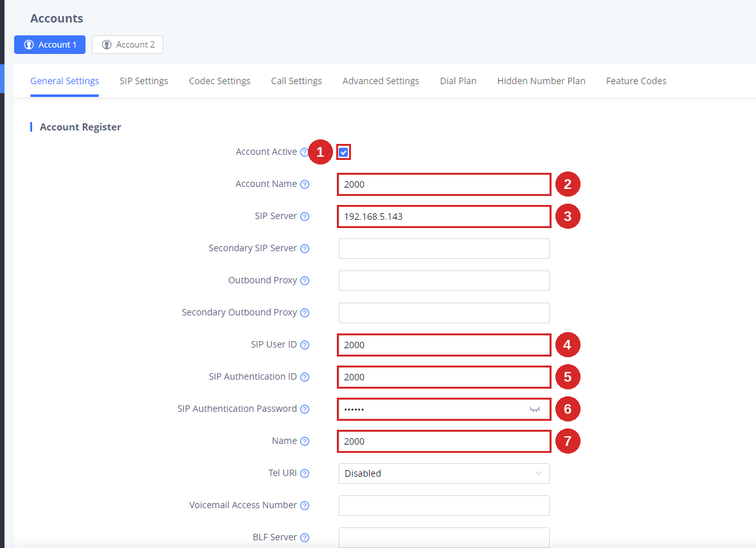The height and width of the screenshot is (548, 756).
Task: Show help for Voicemail Access Number
Action: 305,506
